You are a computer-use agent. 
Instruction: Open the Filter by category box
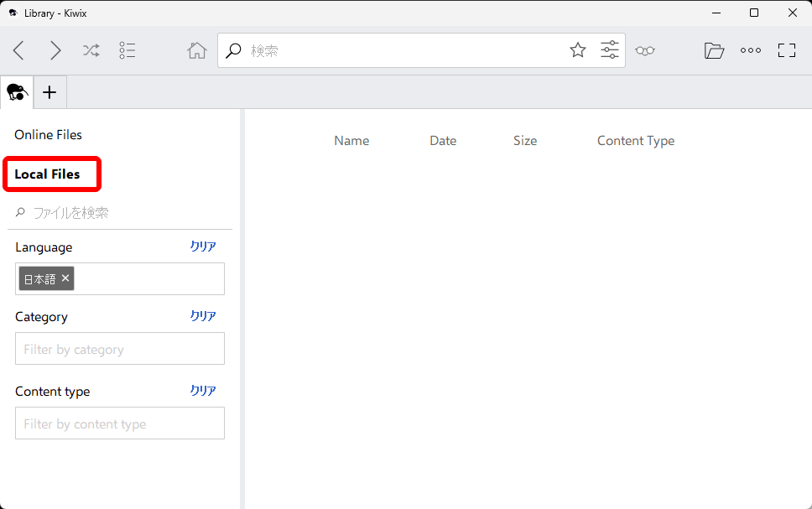[120, 349]
